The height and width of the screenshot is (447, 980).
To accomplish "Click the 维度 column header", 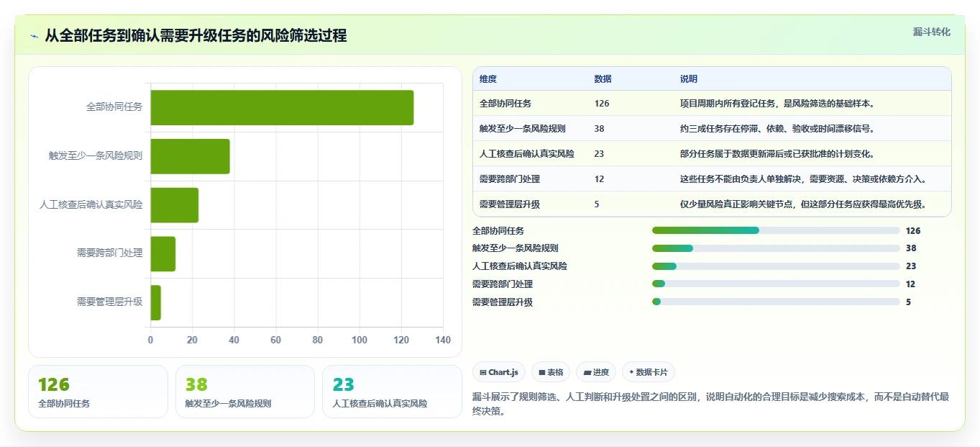I will [488, 79].
